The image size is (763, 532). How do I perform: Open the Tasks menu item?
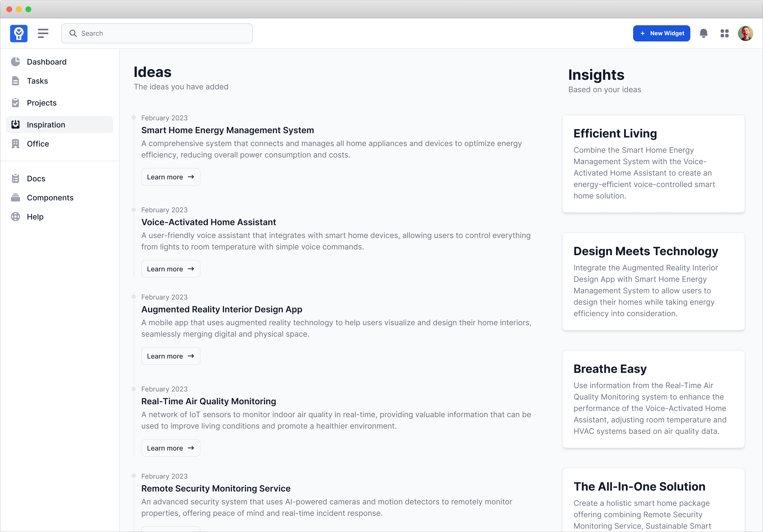tap(37, 81)
